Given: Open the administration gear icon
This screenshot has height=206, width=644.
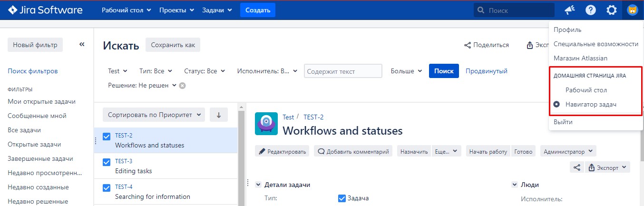Looking at the screenshot, I should 612,10.
